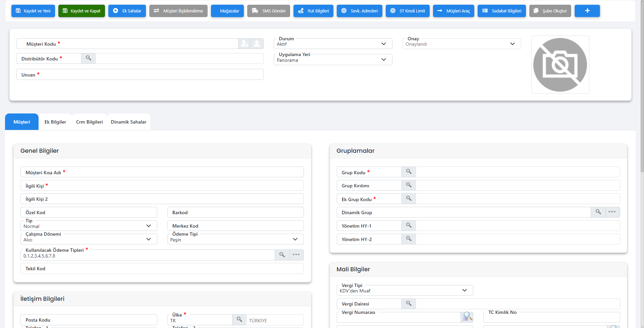
Task: Search Yönetim HY-1 with magnifier icon
Action: (x=409, y=225)
